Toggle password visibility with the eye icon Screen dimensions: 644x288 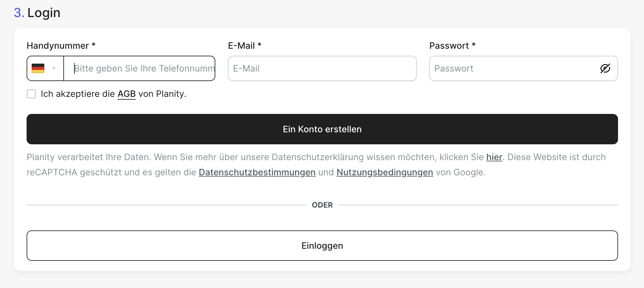(605, 68)
